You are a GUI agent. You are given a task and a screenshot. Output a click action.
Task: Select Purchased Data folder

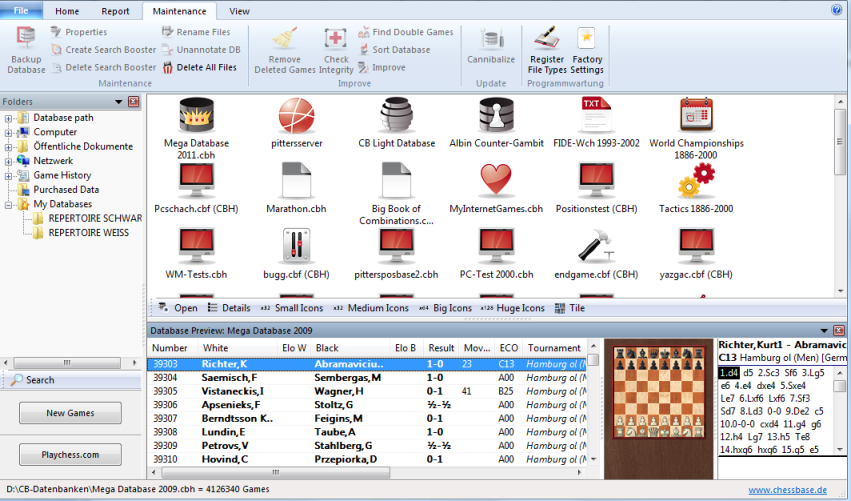pos(66,189)
